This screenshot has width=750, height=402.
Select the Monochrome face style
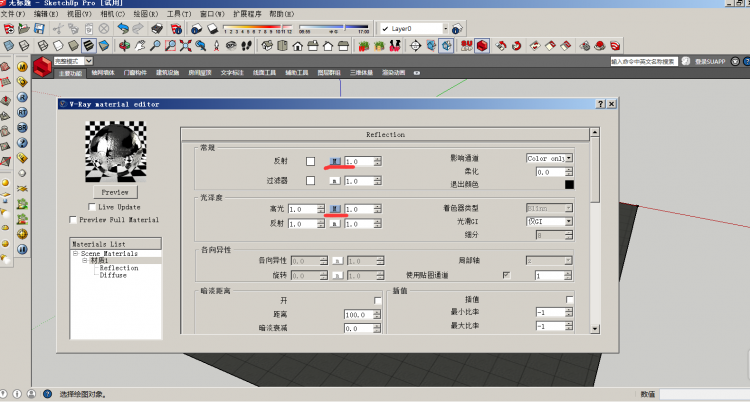click(x=104, y=45)
